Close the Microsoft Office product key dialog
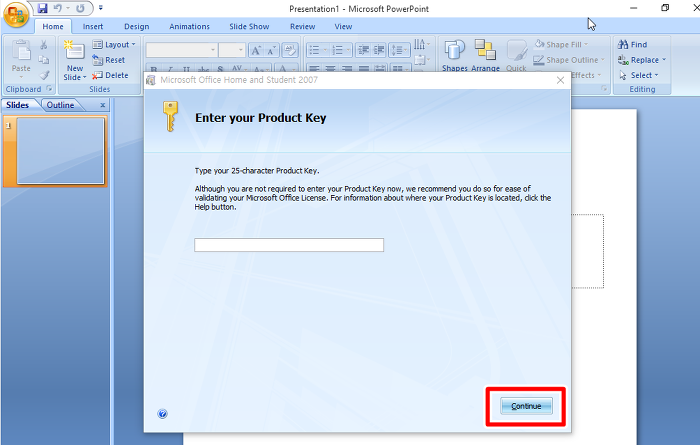700x445 pixels. [561, 80]
